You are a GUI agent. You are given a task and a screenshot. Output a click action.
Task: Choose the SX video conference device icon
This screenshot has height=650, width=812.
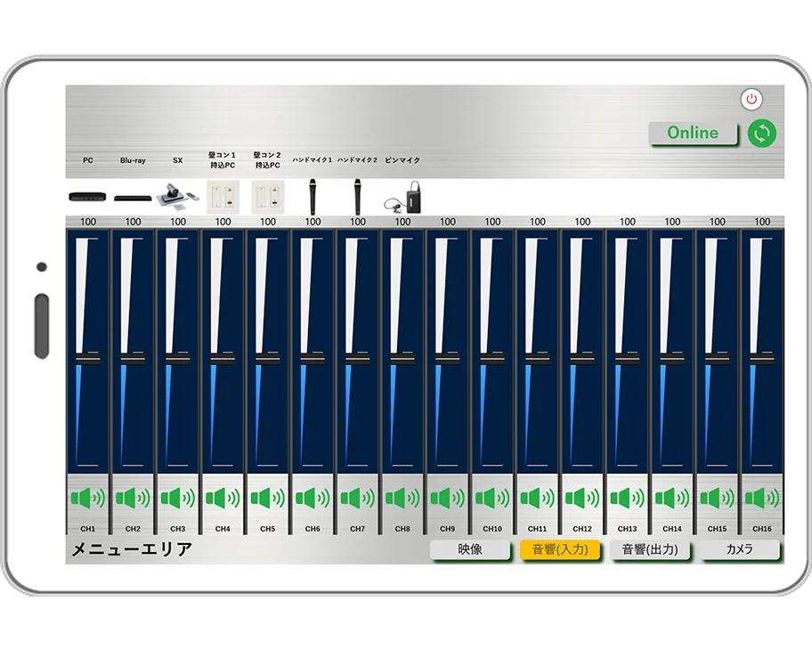click(177, 195)
